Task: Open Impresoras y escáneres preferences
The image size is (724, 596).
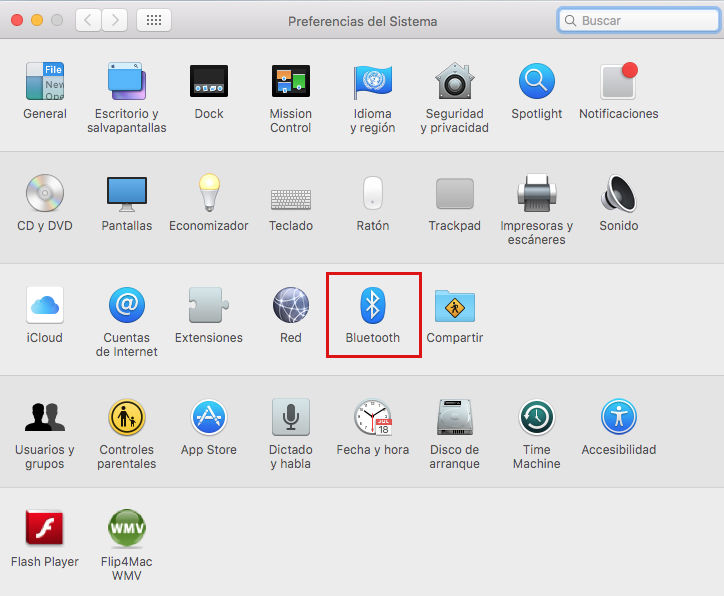Action: [x=537, y=193]
